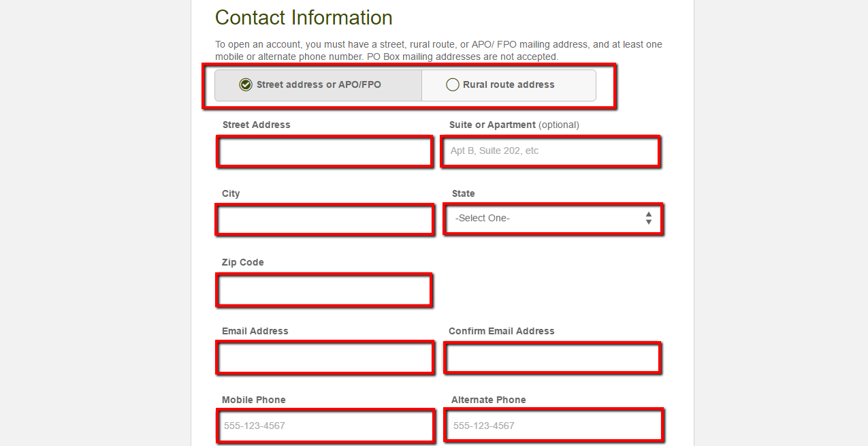Focus the Zip Code input box
The height and width of the screenshot is (446, 868).
[x=324, y=290]
